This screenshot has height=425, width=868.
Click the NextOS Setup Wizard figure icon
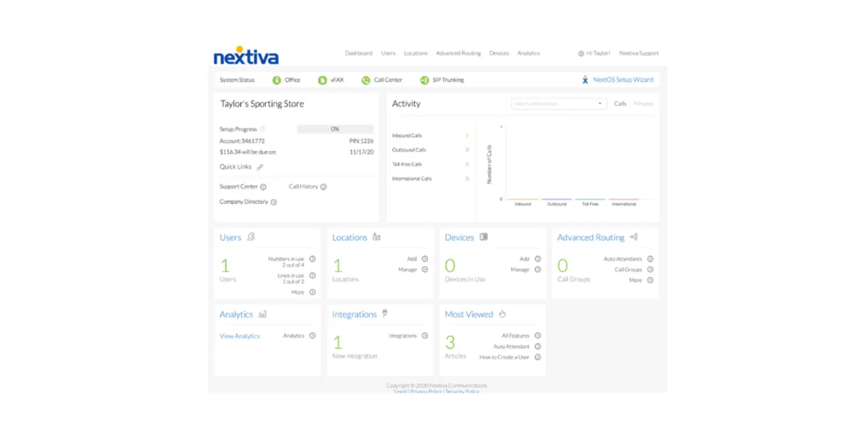[x=585, y=80]
